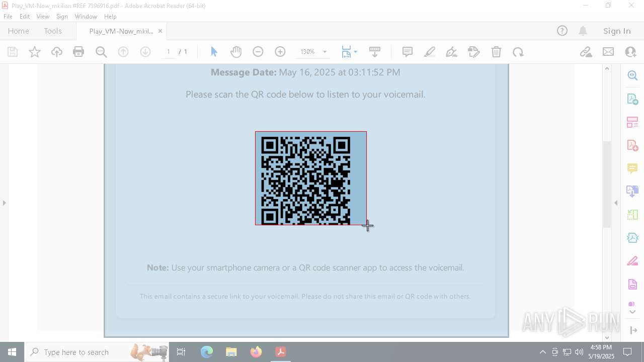Open Microsoft Edge from taskbar
This screenshot has height=362, width=644.
point(207,352)
